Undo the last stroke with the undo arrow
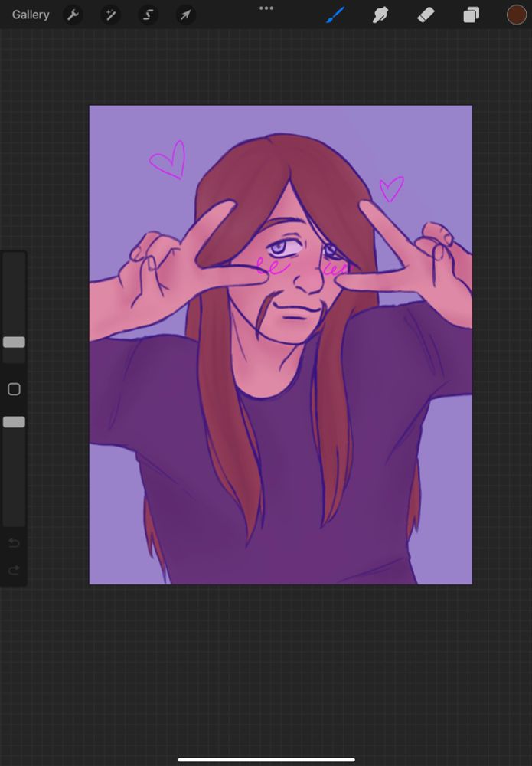This screenshot has width=532, height=766. (x=14, y=543)
